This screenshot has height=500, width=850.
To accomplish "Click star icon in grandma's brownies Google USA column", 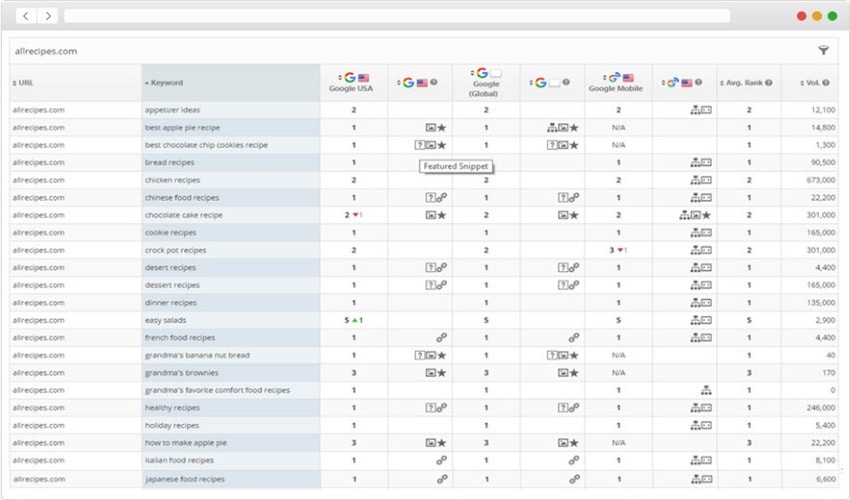I will pos(442,373).
